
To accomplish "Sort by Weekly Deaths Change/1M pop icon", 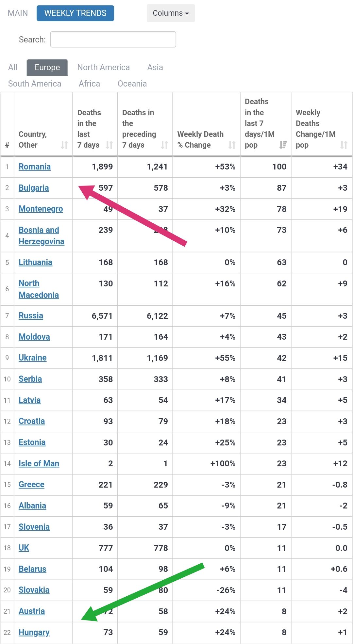I will tap(344, 145).
